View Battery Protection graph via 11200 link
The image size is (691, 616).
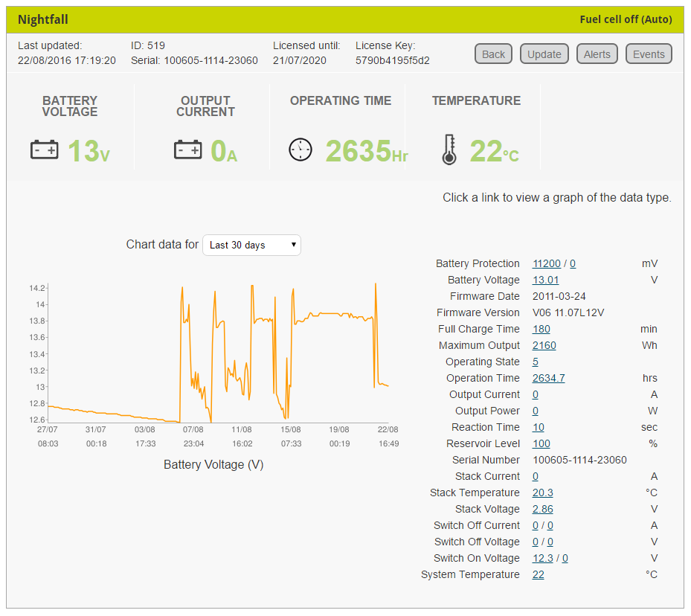pyautogui.click(x=547, y=263)
